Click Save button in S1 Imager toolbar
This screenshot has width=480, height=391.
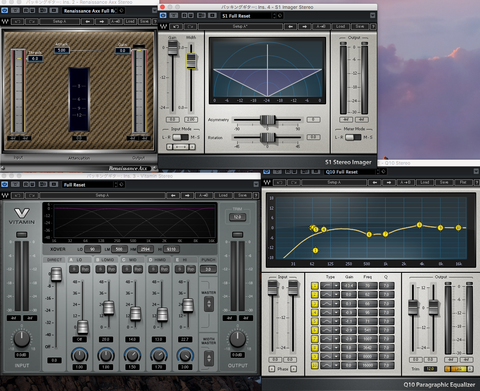[360, 26]
